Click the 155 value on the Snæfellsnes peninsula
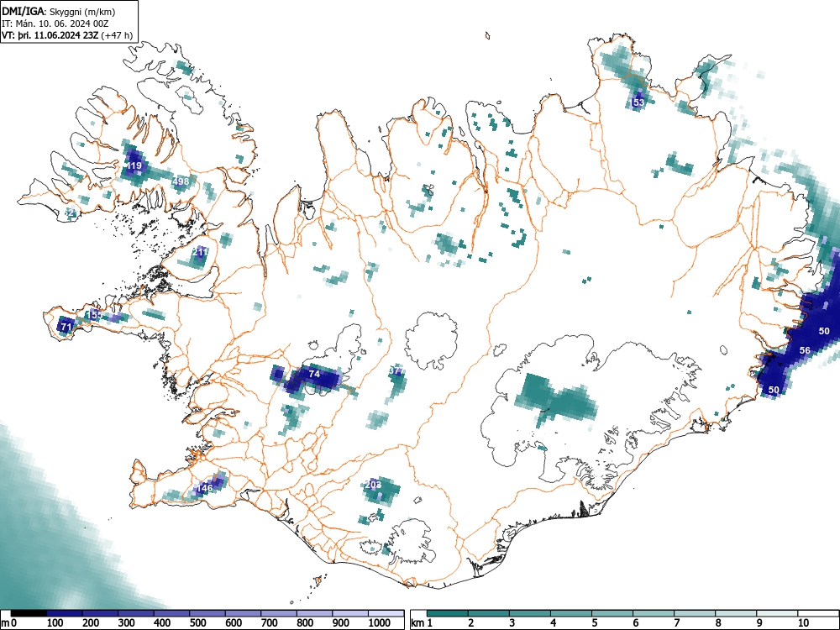This screenshot has height=630, width=840. (x=96, y=314)
